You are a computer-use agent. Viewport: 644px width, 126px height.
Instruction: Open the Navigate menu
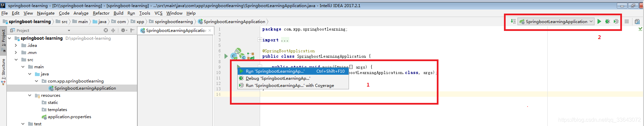click(46, 13)
